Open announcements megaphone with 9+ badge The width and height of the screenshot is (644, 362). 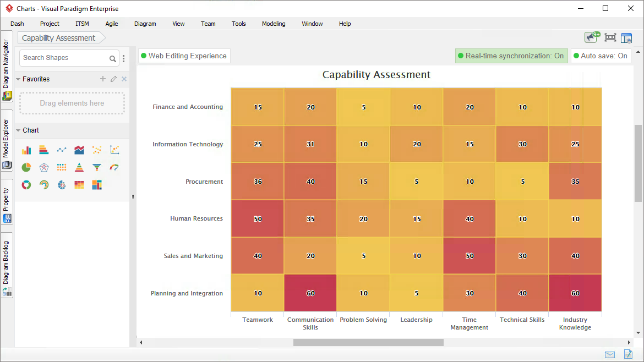(x=591, y=37)
